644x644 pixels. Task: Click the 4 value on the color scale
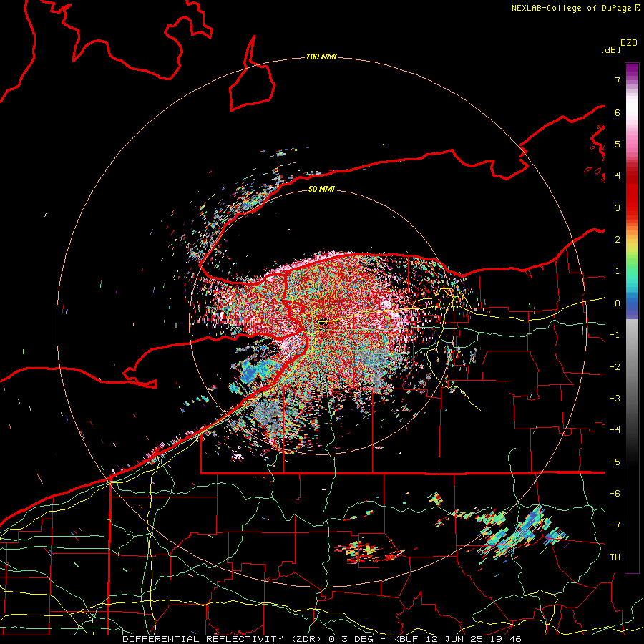(618, 176)
